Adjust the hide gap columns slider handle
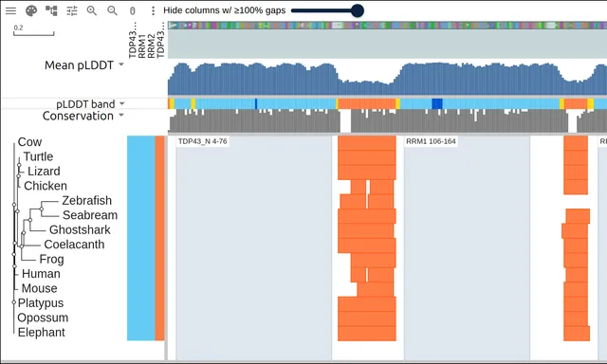The image size is (607, 364). click(358, 10)
